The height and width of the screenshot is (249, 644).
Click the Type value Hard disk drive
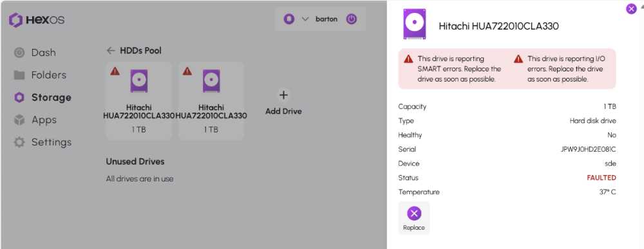click(592, 121)
